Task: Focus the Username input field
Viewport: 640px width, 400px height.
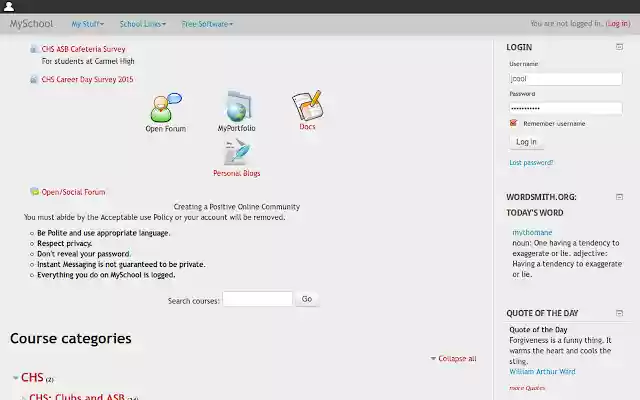Action: coord(566,79)
